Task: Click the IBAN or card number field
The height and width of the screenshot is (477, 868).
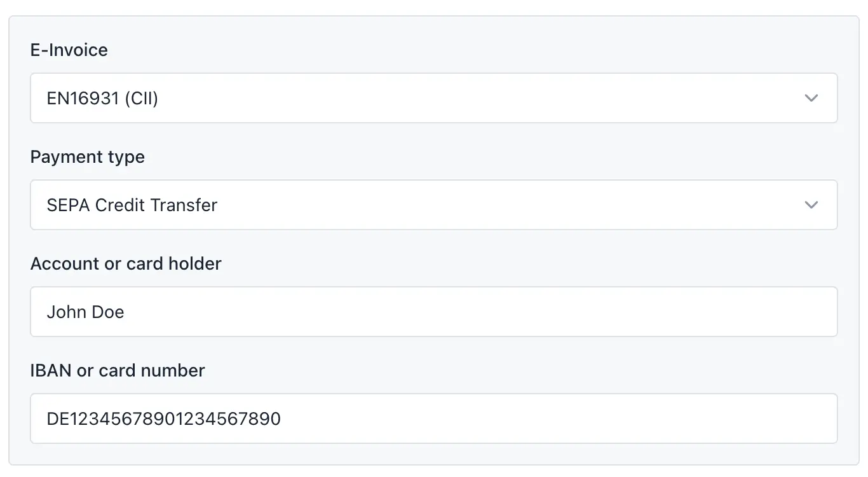Action: [434, 418]
